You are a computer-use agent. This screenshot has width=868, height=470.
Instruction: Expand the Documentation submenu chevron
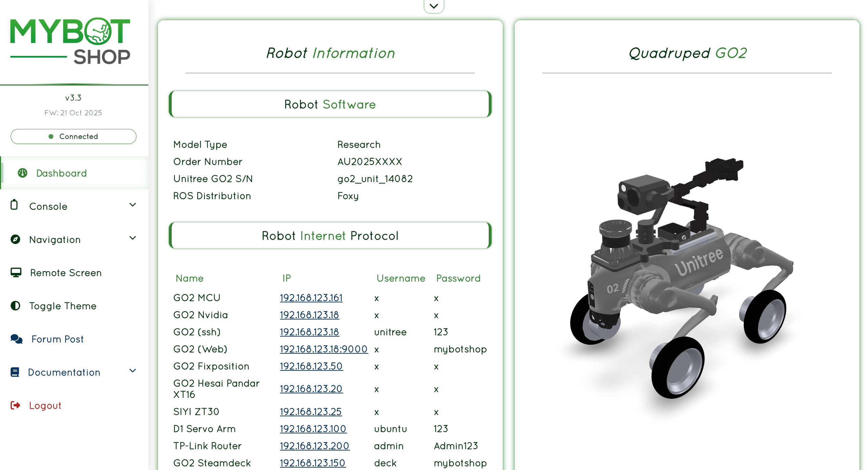click(x=133, y=371)
